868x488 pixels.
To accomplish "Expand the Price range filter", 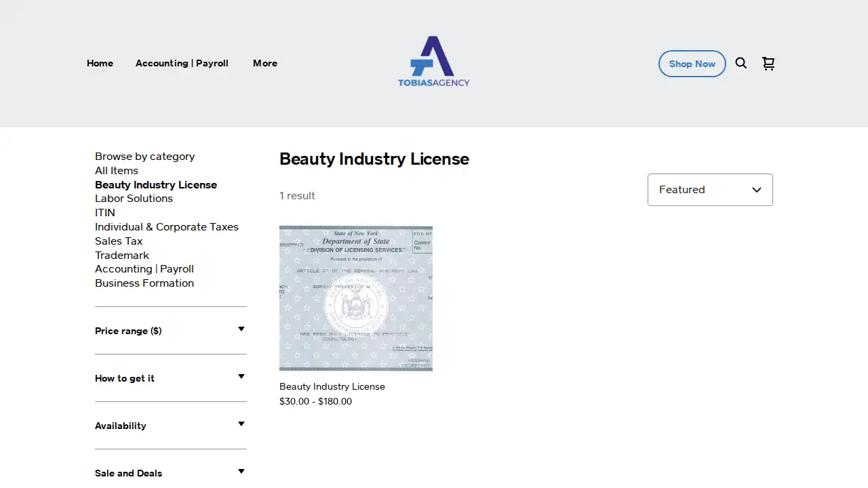I will (x=171, y=331).
